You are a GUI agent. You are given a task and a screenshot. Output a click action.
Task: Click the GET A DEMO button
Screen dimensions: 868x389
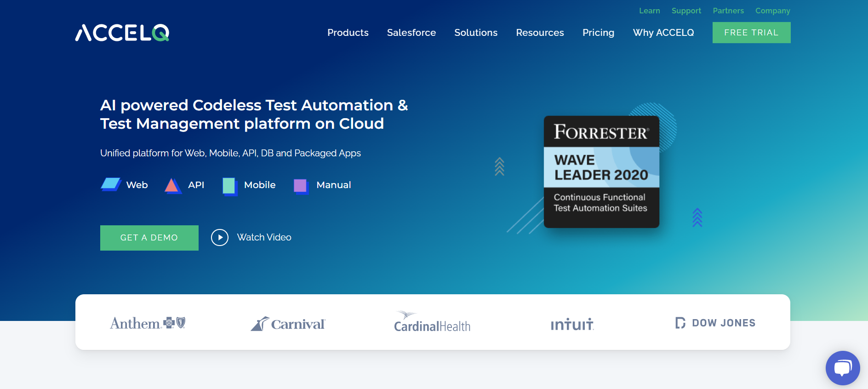[149, 238]
